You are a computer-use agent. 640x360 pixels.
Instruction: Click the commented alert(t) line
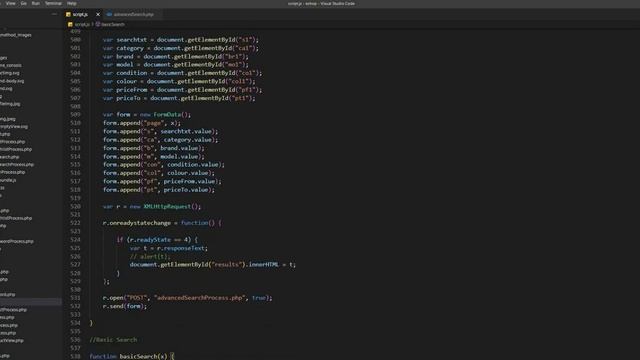(149, 256)
